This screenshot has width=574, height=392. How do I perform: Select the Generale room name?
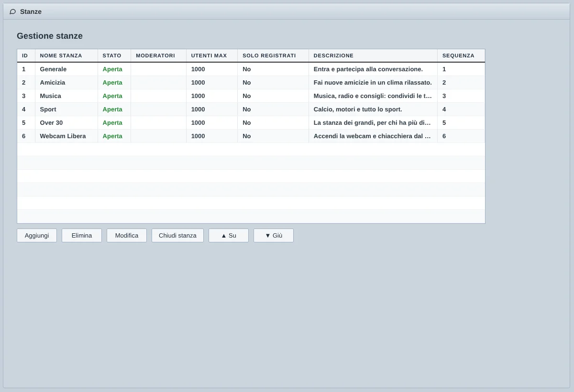click(53, 69)
